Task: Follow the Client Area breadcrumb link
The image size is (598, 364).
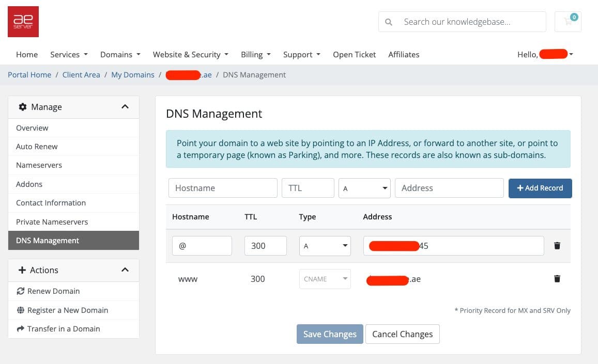Action: pos(81,75)
